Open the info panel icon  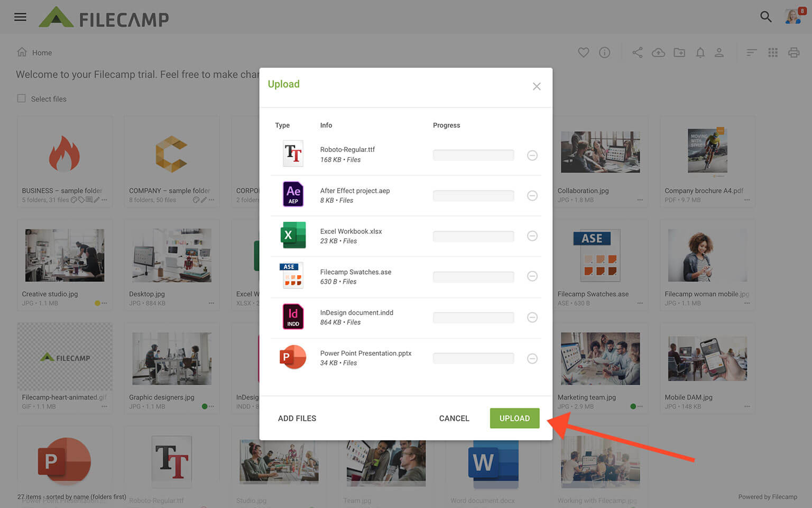tap(604, 52)
